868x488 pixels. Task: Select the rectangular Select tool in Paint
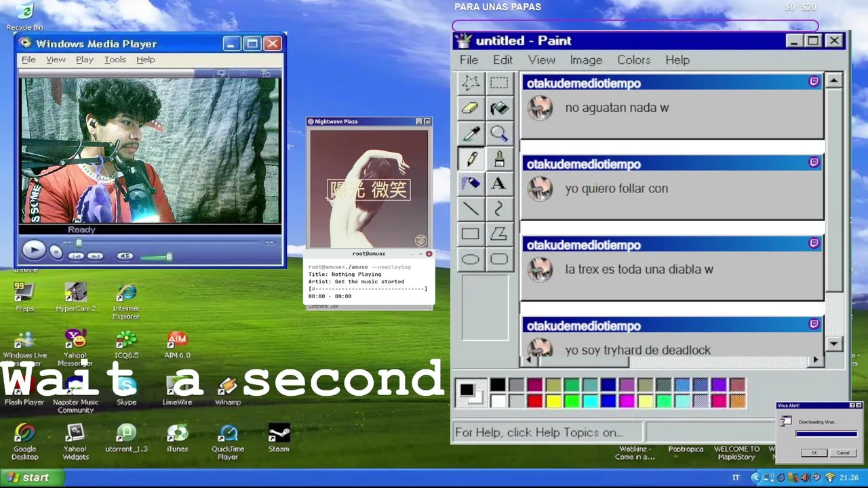[x=499, y=83]
